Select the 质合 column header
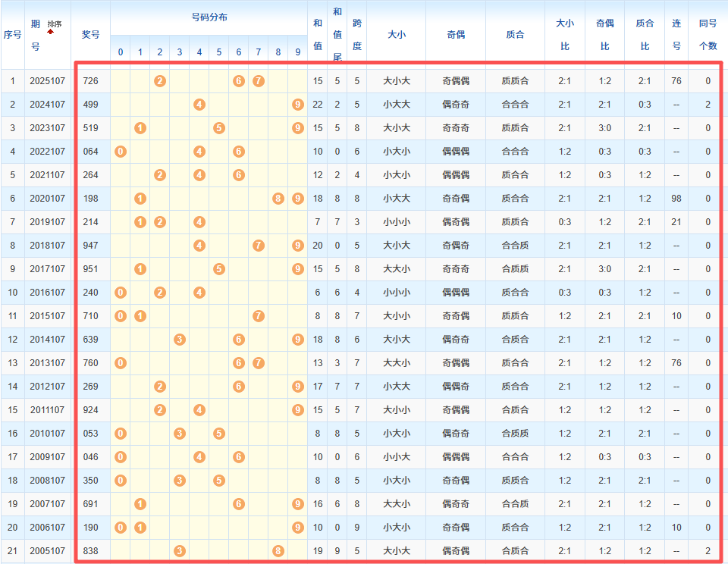This screenshot has height=564, width=728. pyautogui.click(x=515, y=34)
